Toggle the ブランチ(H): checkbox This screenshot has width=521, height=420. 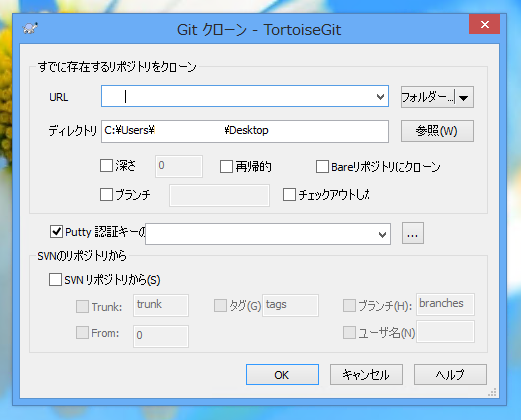[x=349, y=305]
